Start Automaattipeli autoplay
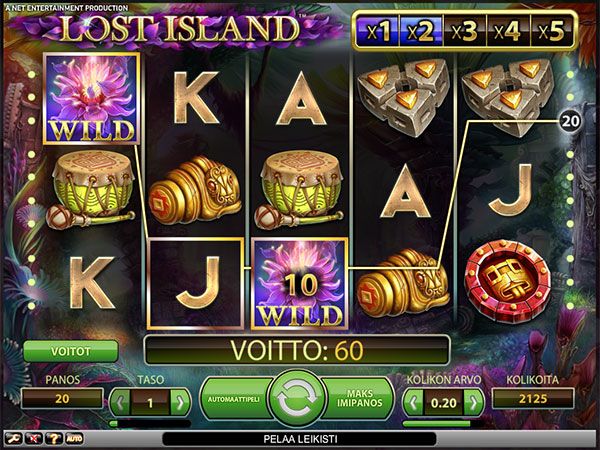Image resolution: width=600 pixels, height=450 pixels. point(235,399)
